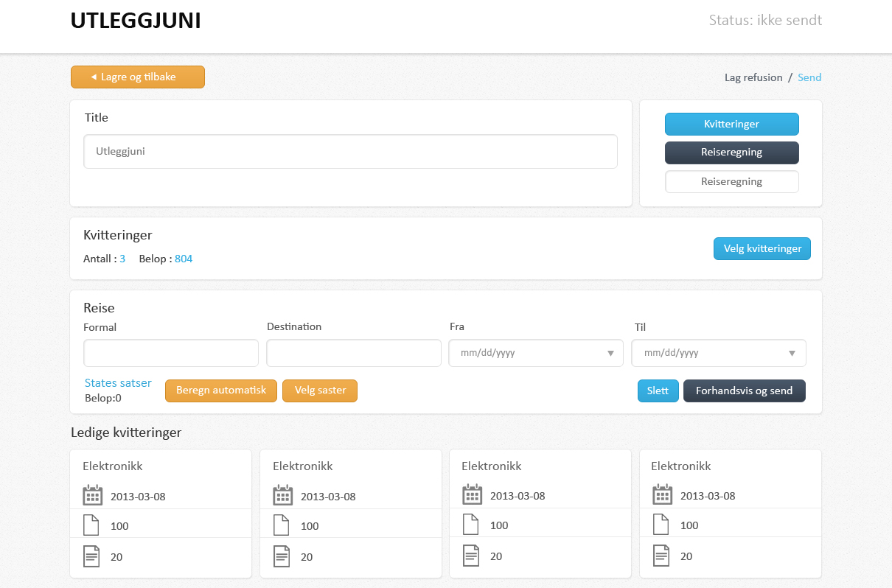Viewport: 892px width, 588px height.
Task: Select the dark Reiseregning tab button
Action: pyautogui.click(x=731, y=153)
